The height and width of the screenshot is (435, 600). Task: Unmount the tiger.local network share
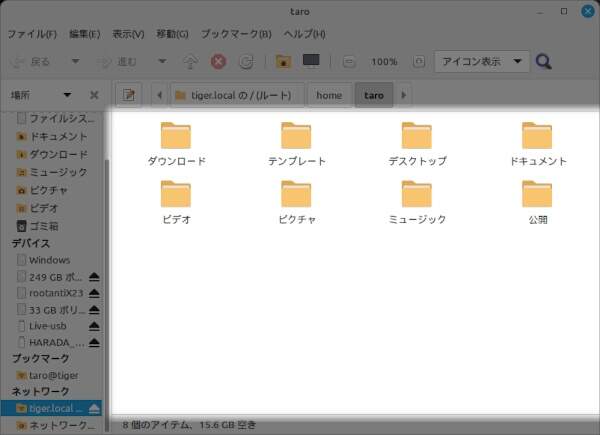[x=94, y=409]
